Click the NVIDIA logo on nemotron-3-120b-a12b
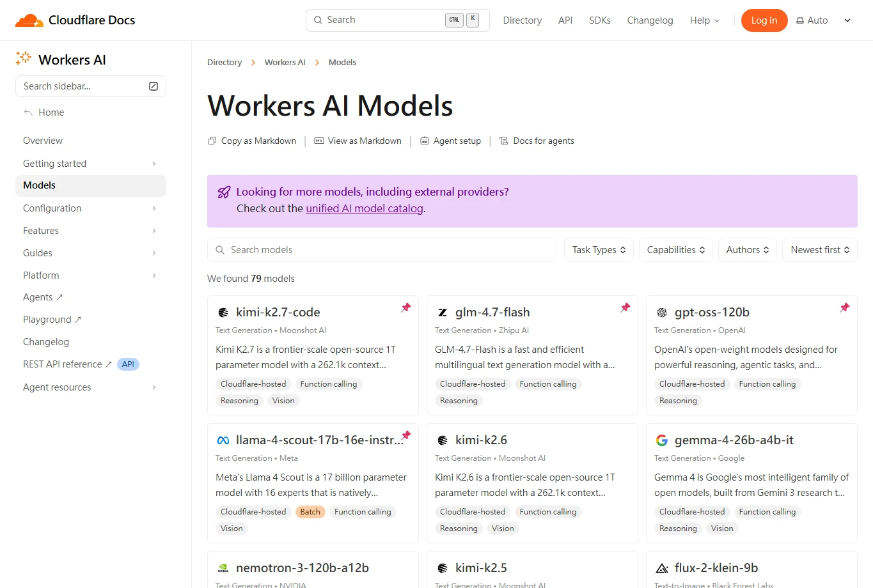The image size is (873, 588). tap(223, 568)
